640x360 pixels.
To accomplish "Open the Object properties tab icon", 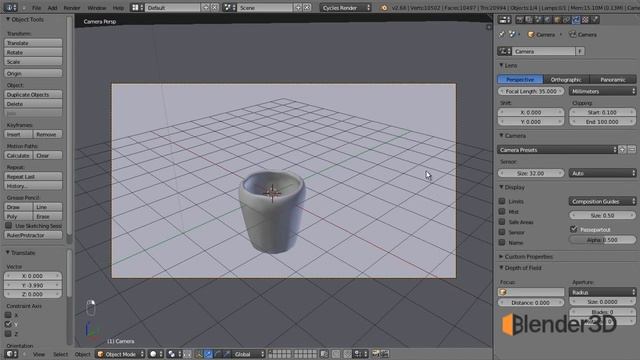I will 557,20.
